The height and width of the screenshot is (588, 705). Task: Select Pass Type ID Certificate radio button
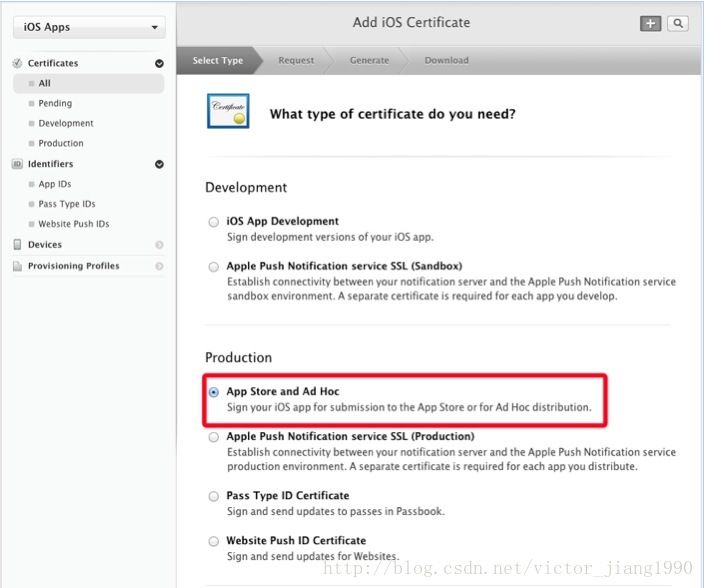tap(214, 496)
